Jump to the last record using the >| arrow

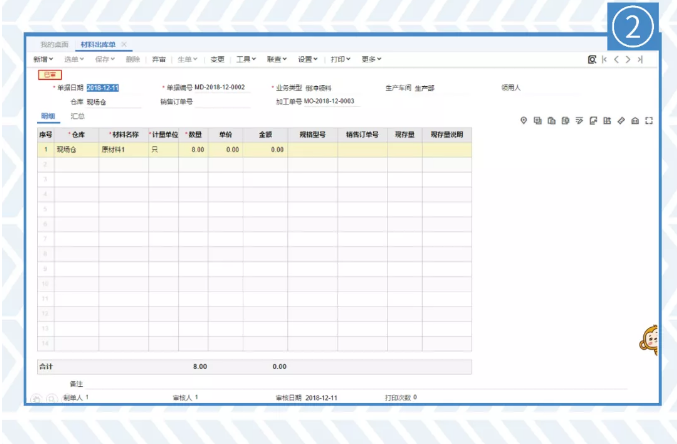click(x=640, y=60)
